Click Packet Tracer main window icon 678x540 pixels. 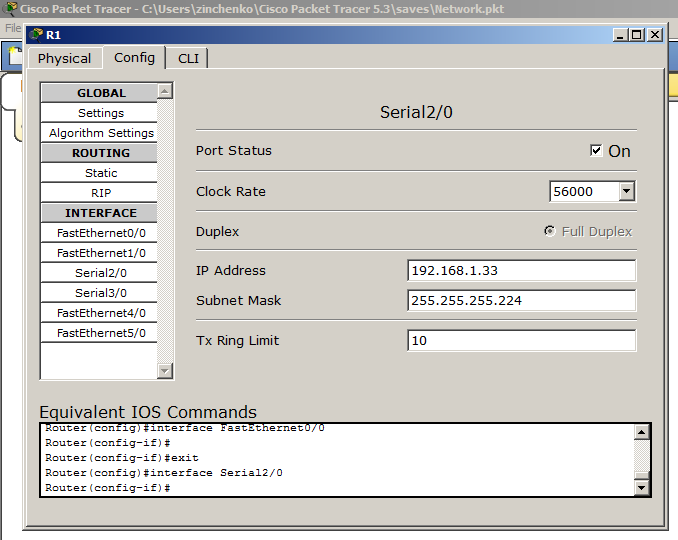[x=10, y=8]
